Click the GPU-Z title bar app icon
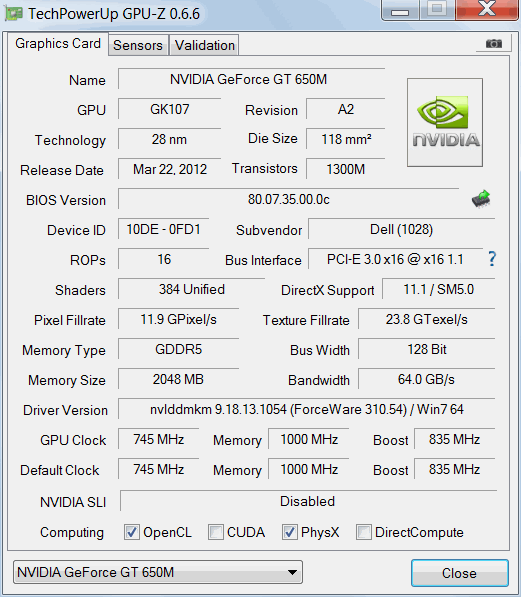This screenshot has width=521, height=597. click(14, 14)
